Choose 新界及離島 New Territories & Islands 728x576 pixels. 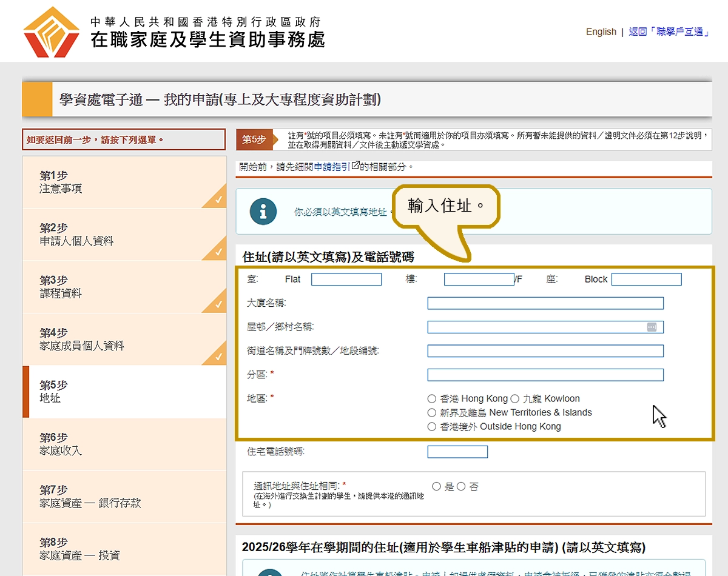432,413
